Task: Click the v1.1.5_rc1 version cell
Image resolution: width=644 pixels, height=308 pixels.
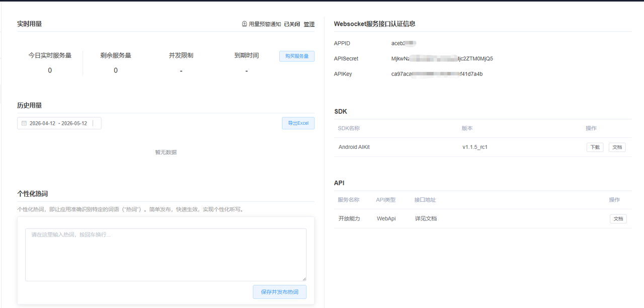Action: point(475,147)
